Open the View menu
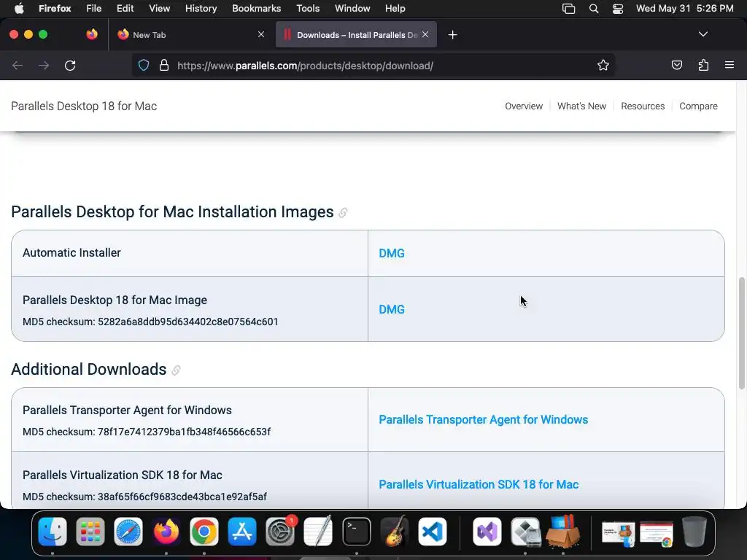The width and height of the screenshot is (747, 560). 159,8
